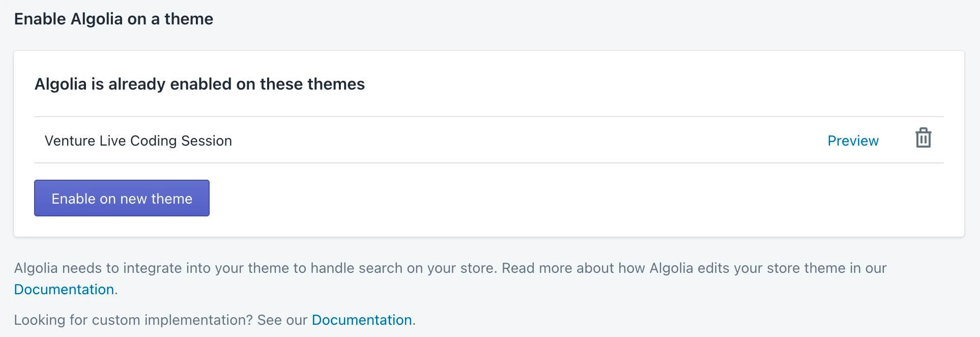The image size is (980, 337).
Task: Open Documentation about theme integration
Action: pos(64,289)
